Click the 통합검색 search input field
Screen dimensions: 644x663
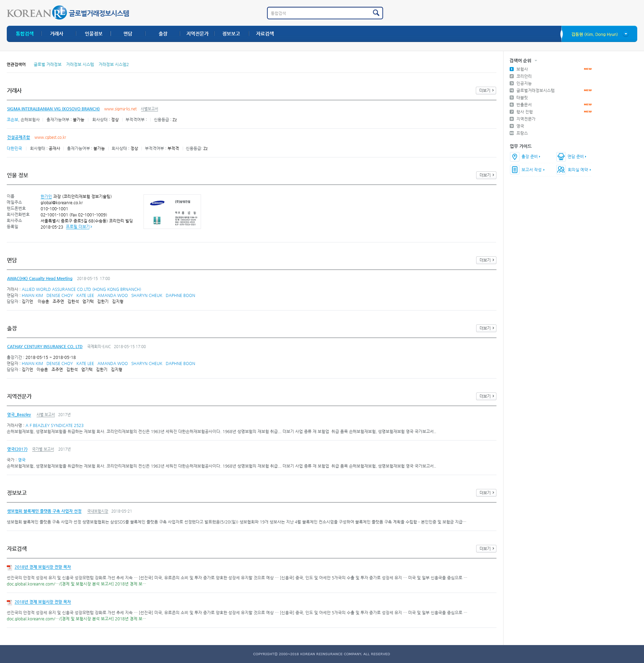(x=320, y=13)
